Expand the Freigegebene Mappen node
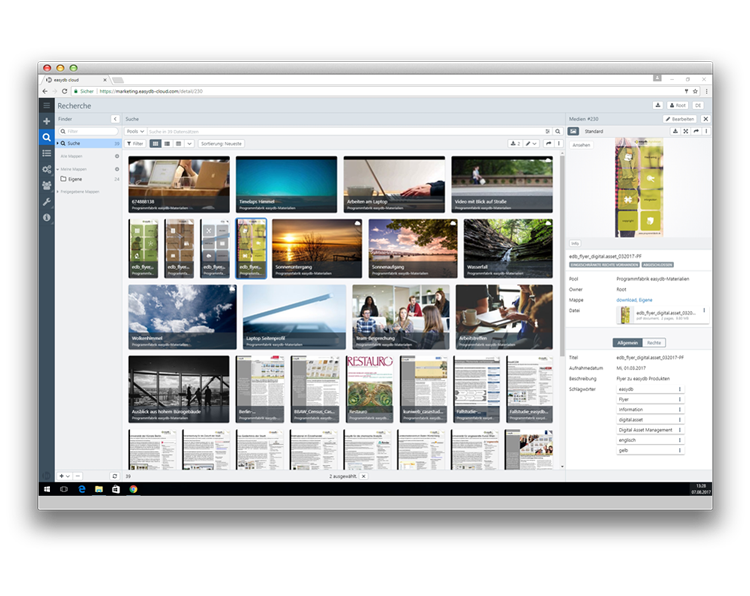The height and width of the screenshot is (596, 750). click(58, 191)
